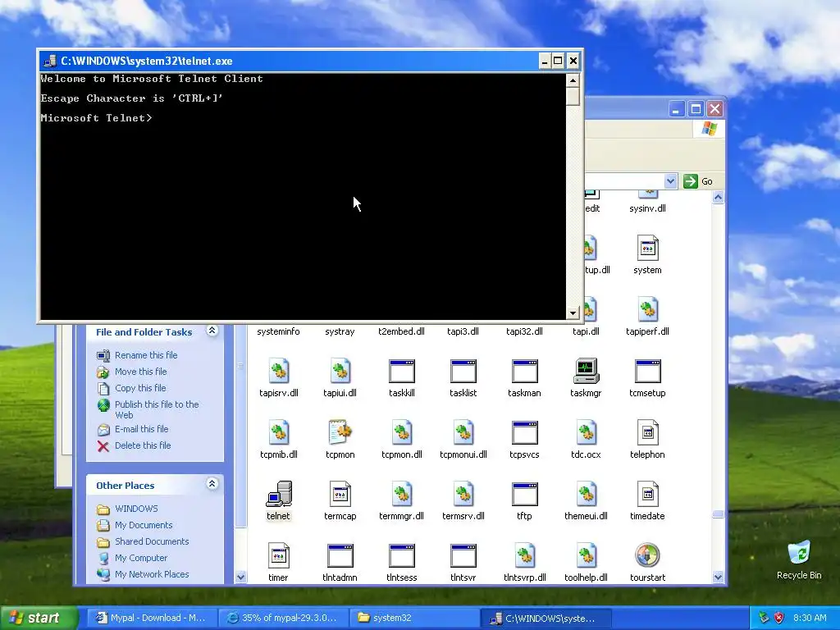The image size is (840, 630).
Task: Click scroll down arrow in telnet window
Action: 573,313
